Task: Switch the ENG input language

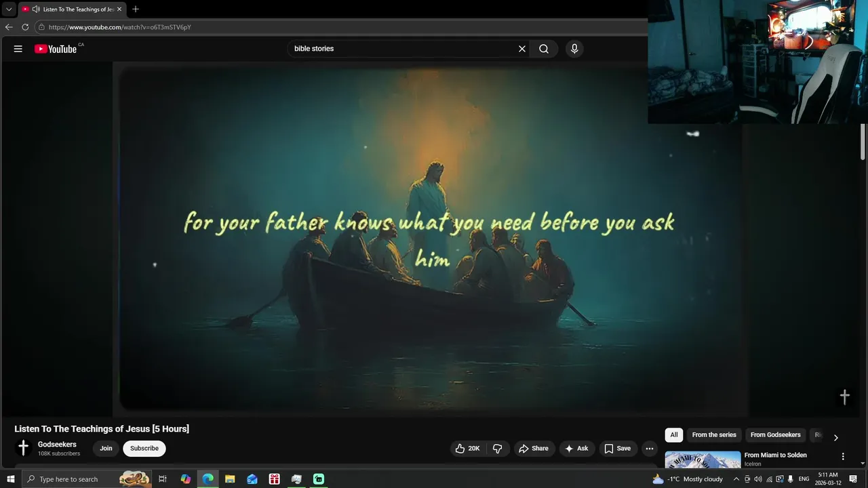Action: pyautogui.click(x=804, y=479)
